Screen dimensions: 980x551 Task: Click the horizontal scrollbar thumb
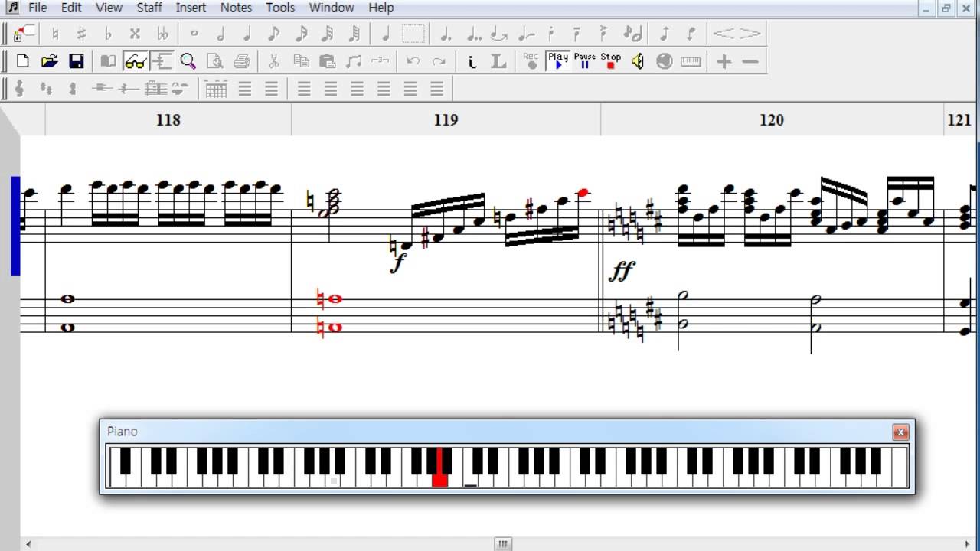(x=503, y=544)
